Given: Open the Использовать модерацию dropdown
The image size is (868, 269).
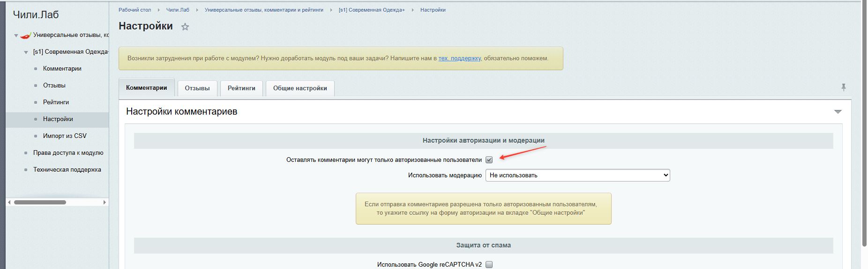Looking at the screenshot, I should 577,175.
